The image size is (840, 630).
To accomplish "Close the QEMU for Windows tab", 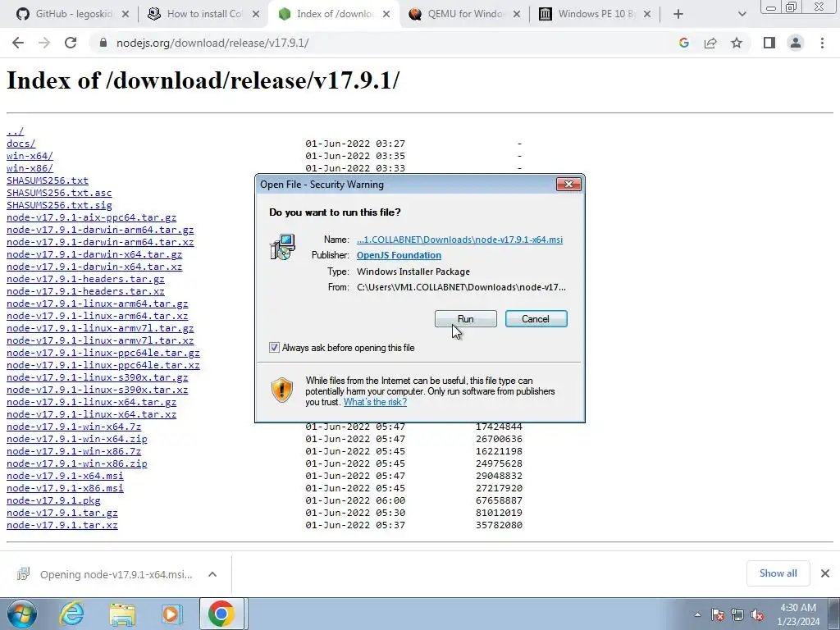I will click(517, 14).
